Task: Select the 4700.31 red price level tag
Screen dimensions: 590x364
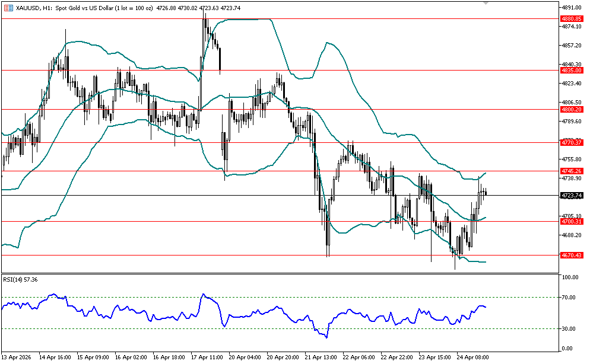Action: 571,221
